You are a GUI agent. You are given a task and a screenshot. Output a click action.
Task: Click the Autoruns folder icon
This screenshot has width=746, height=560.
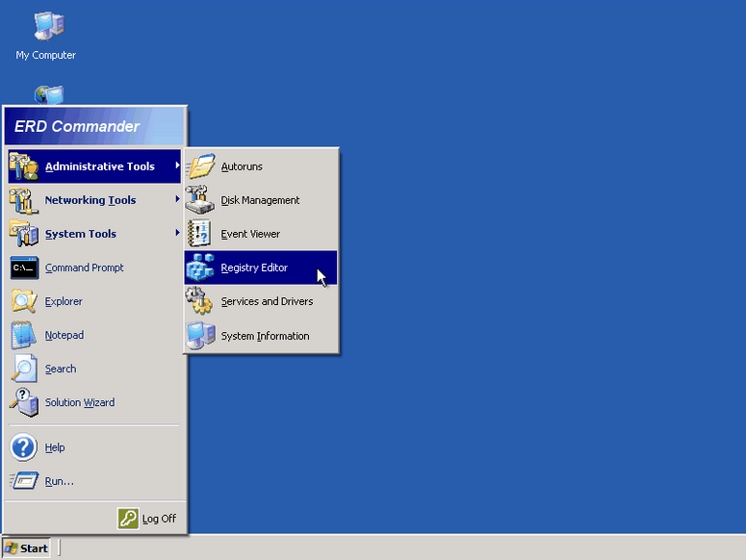200,166
